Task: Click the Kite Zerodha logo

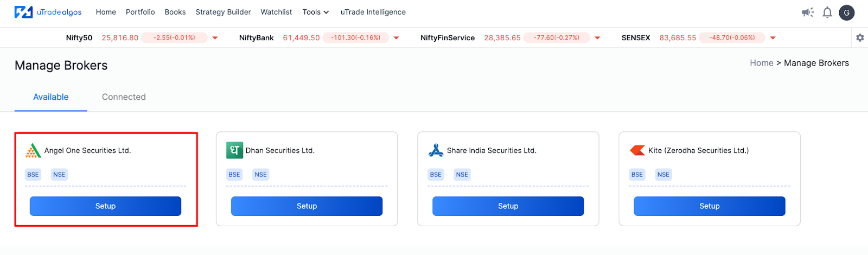Action: pos(637,150)
